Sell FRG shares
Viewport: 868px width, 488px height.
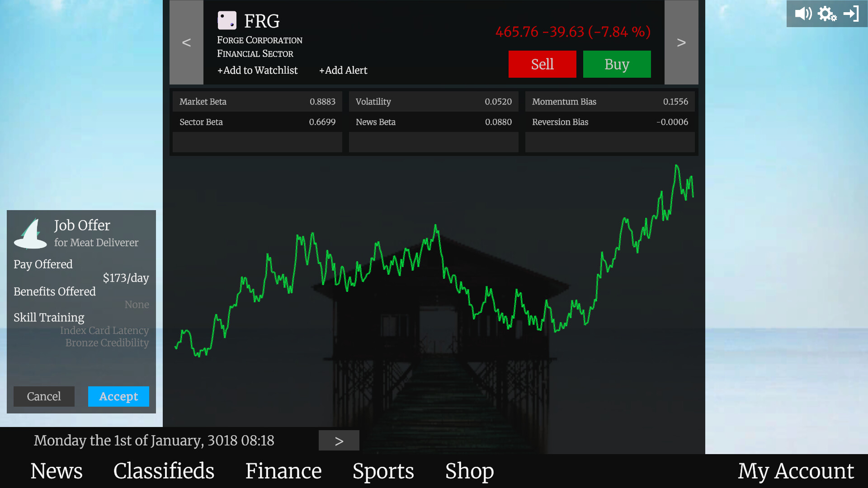[542, 64]
